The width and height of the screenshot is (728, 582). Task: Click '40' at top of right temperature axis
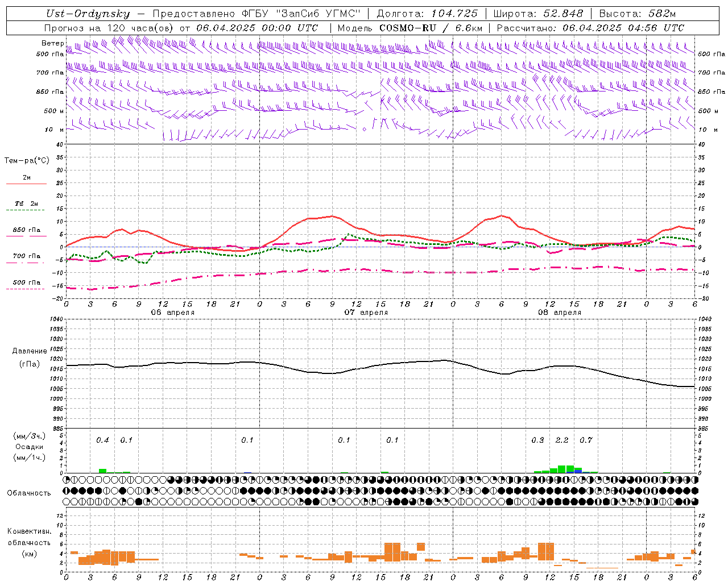(x=702, y=144)
